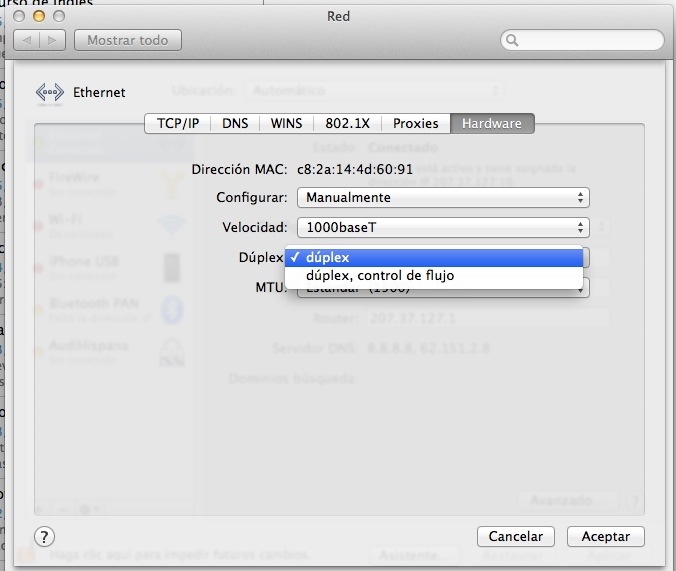Click the Ethernet interface icon
The width and height of the screenshot is (676, 571).
point(50,92)
